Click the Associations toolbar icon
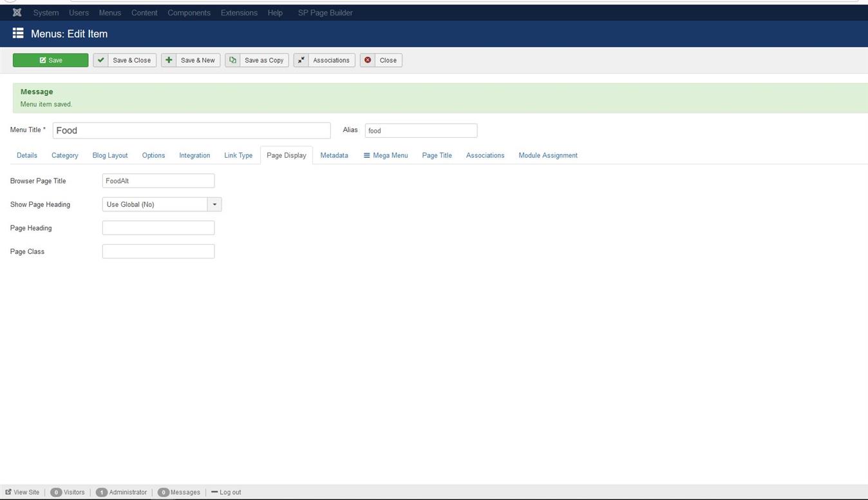Screen dimensions: 868x500 pos(301,60)
